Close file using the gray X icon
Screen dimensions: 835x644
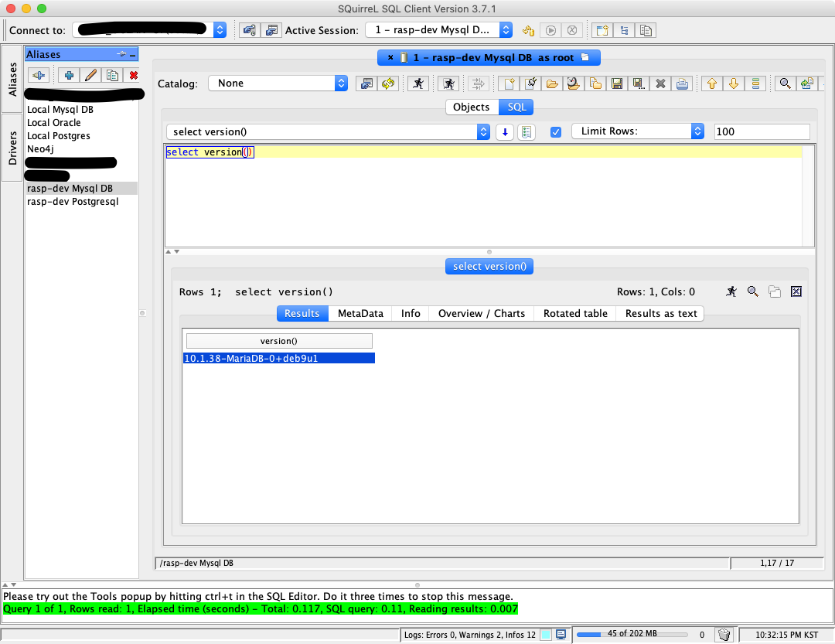pos(660,83)
